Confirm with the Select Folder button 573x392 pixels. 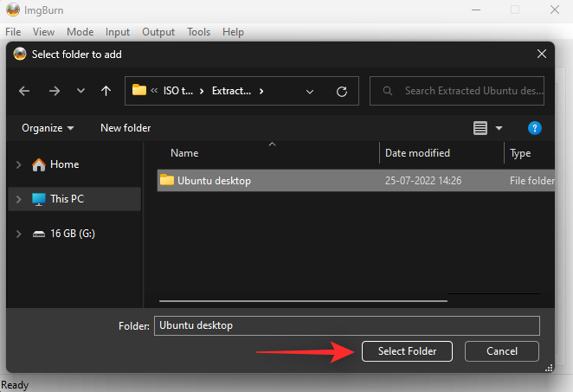pyautogui.click(x=407, y=351)
